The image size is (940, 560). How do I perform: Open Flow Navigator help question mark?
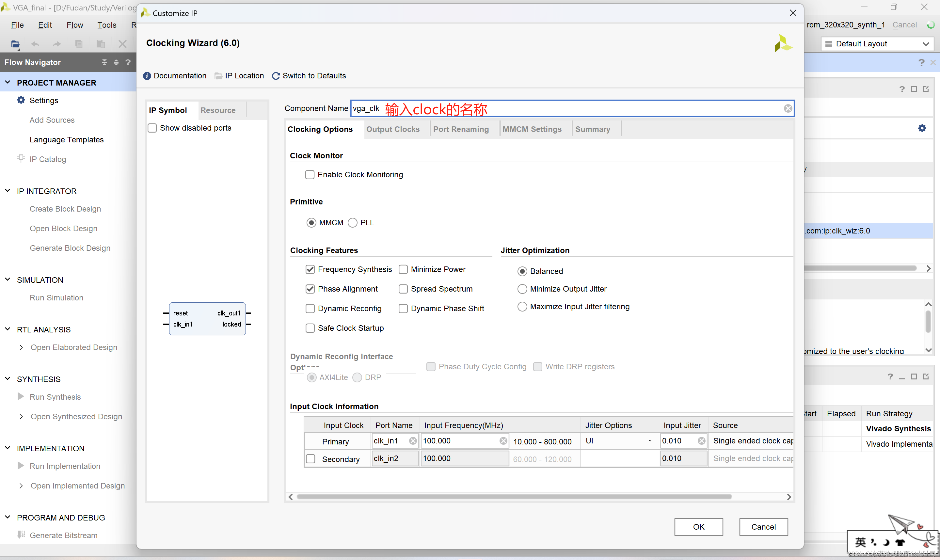coord(128,62)
